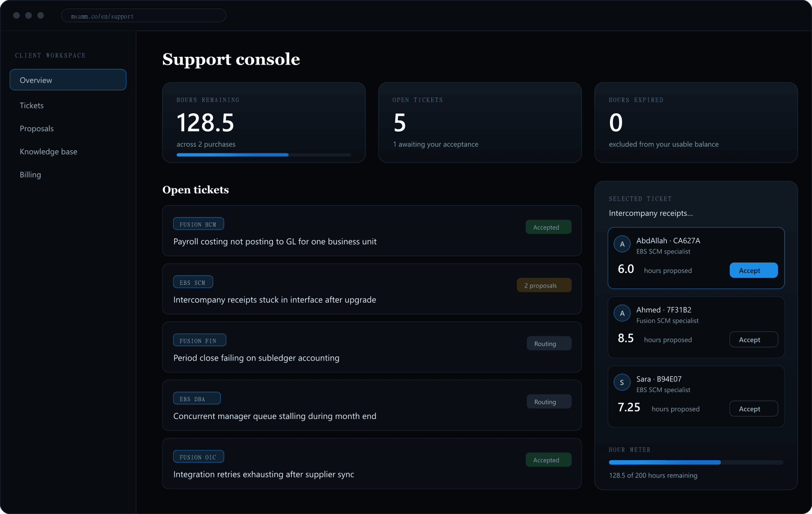Click 'Intercompany receipts...' selected ticket title
The width and height of the screenshot is (812, 514).
651,213
